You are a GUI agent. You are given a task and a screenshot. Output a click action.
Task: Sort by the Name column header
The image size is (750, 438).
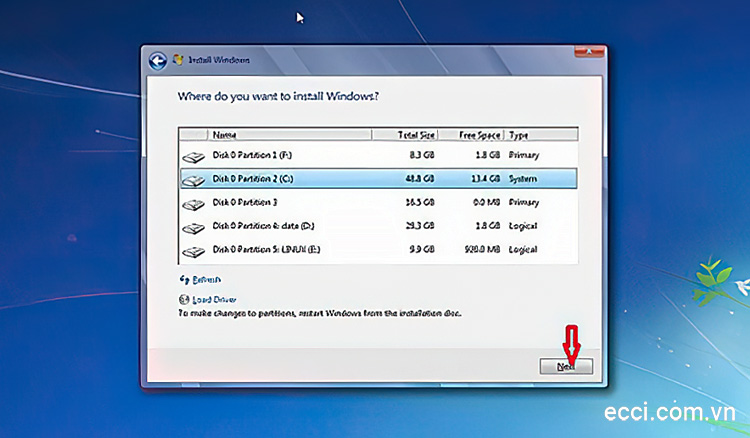tap(289, 135)
